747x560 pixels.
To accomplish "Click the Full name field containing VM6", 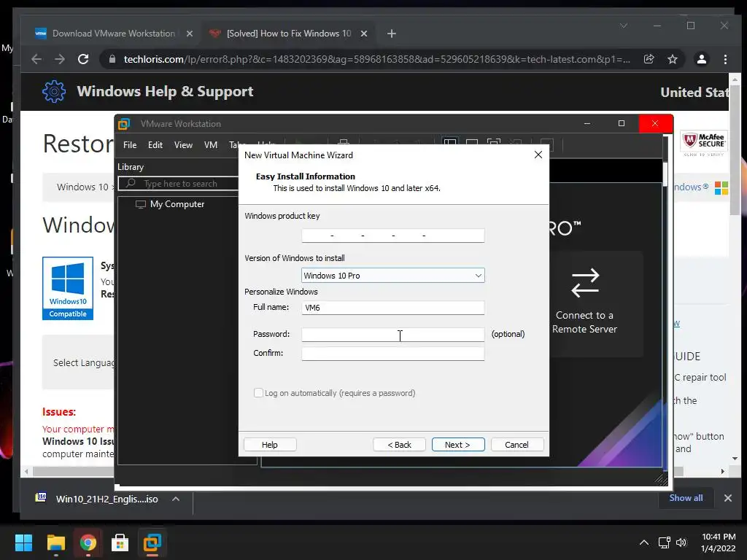I will [393, 308].
